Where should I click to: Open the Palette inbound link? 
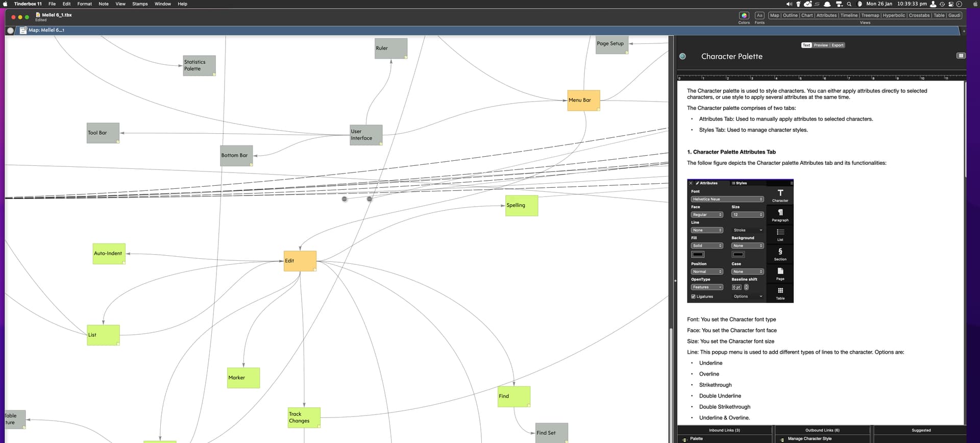click(x=696, y=438)
